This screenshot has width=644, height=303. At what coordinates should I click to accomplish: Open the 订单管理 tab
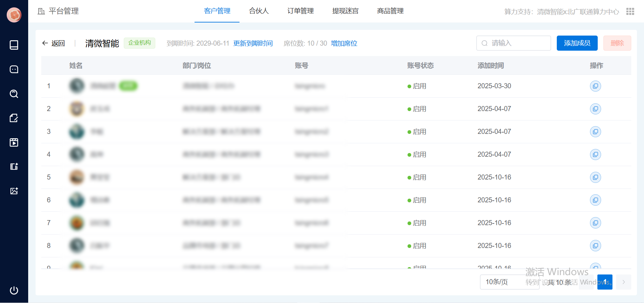point(300,11)
